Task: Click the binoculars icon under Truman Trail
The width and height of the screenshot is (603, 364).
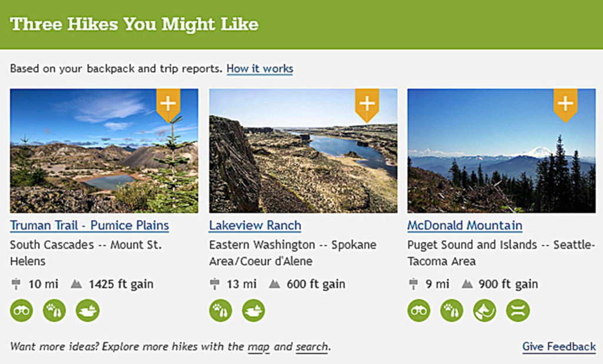Action: (22, 310)
